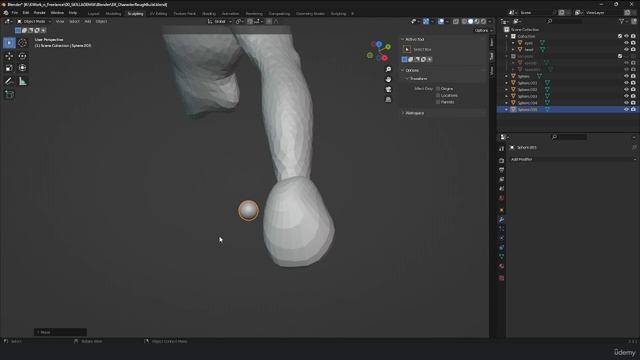640x360 pixels.
Task: Open the Particles properties tab
Action: click(502, 229)
